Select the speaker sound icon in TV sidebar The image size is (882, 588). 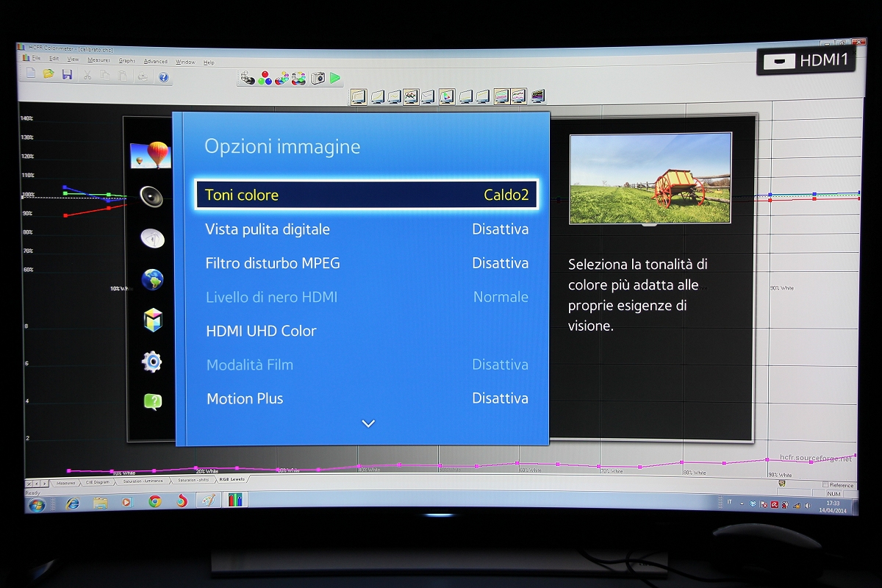pos(151,196)
